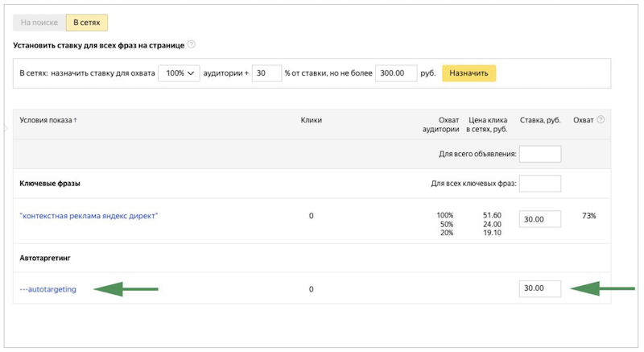Click the "Автотаргетинг" section heading
The height and width of the screenshot is (352, 644).
click(45, 258)
